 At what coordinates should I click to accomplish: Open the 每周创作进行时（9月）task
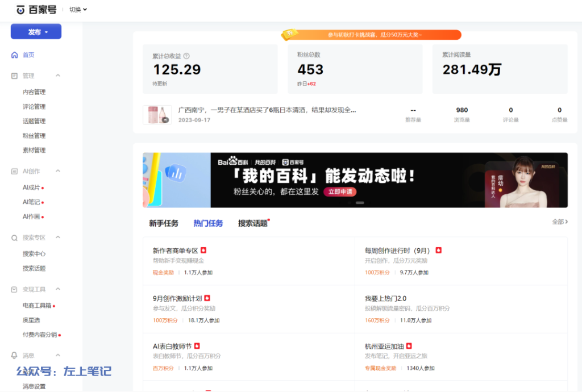pos(397,251)
